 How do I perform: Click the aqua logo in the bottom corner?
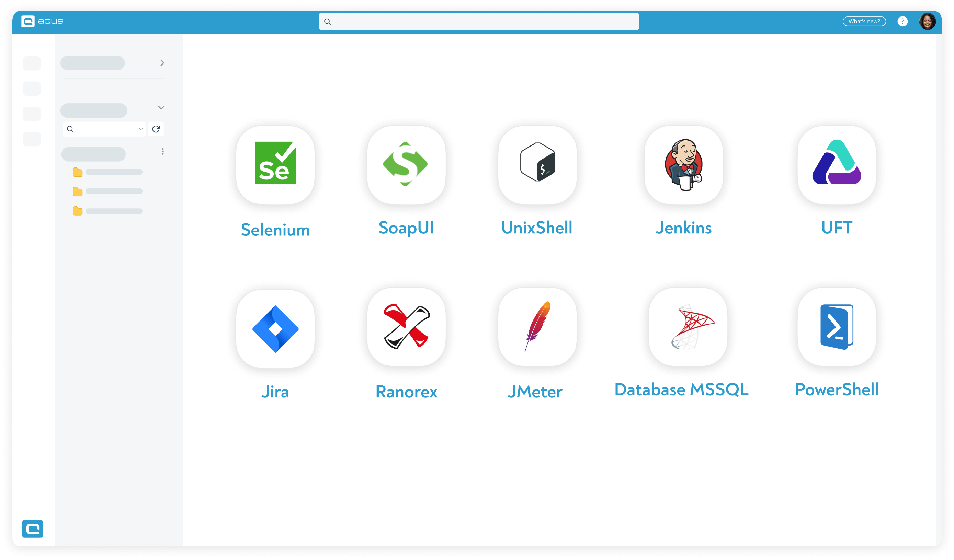click(x=33, y=529)
